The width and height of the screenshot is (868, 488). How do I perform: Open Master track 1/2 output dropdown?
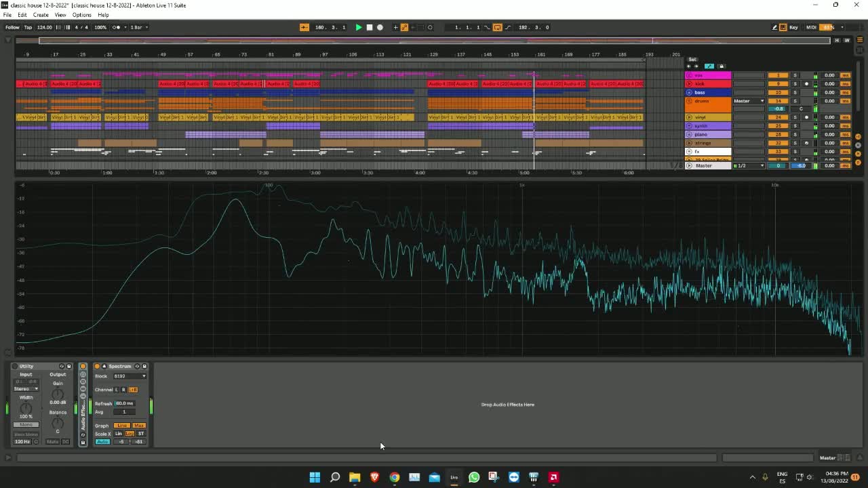click(749, 165)
